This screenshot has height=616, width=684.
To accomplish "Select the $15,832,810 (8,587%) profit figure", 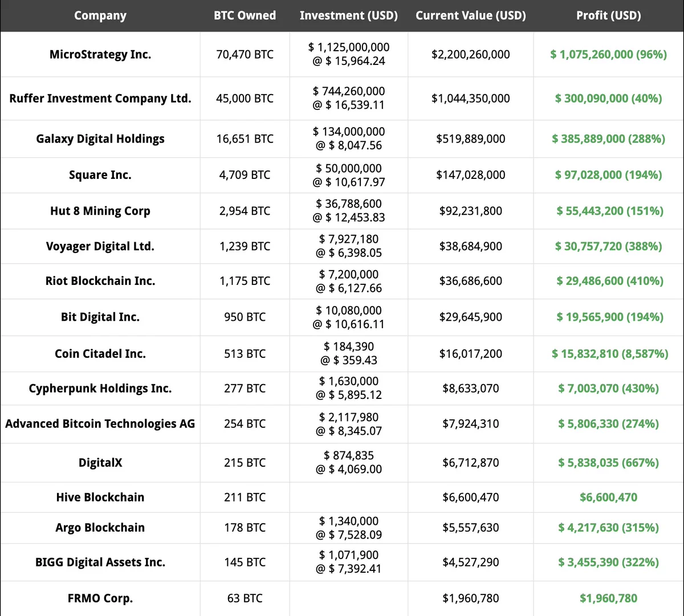I will coord(609,354).
